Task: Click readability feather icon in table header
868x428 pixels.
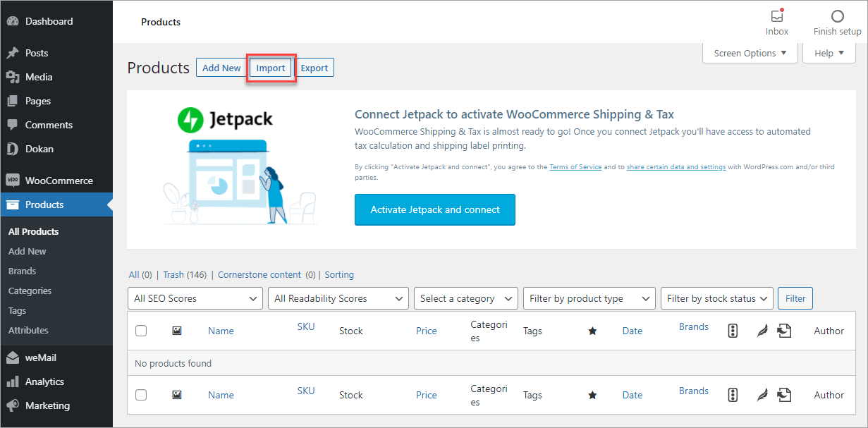Action: pyautogui.click(x=762, y=331)
